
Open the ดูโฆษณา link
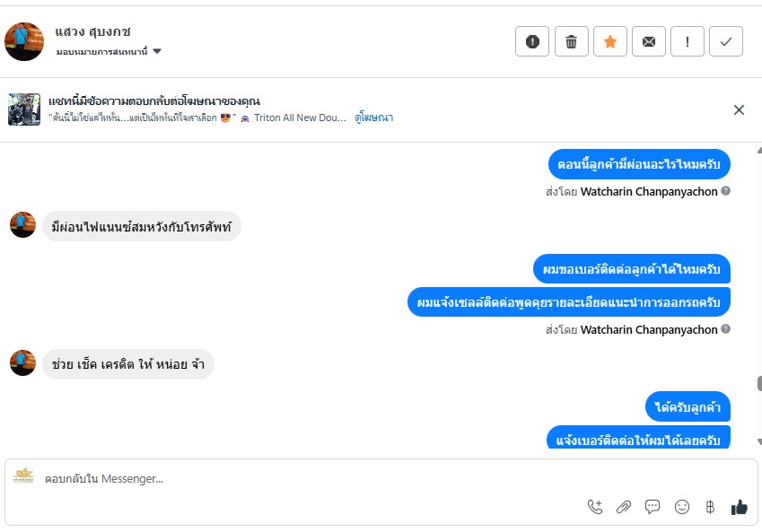(374, 118)
